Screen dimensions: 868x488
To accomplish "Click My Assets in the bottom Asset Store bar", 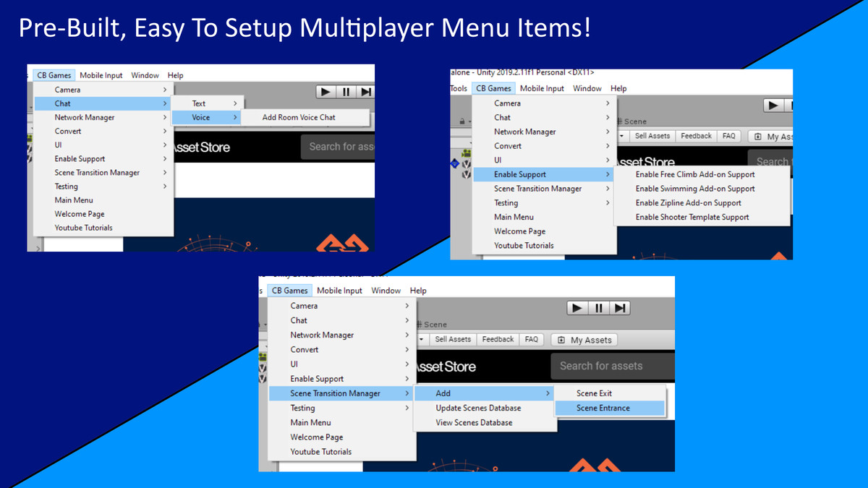I will 584,339.
